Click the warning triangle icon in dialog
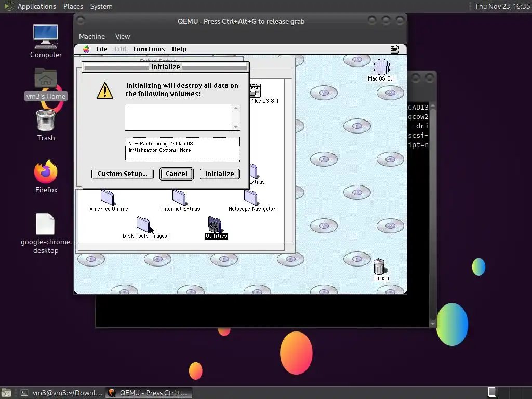532x399 pixels. click(105, 90)
